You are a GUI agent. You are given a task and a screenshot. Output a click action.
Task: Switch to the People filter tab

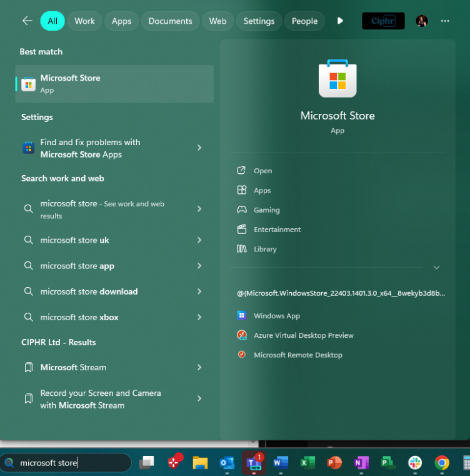point(304,21)
